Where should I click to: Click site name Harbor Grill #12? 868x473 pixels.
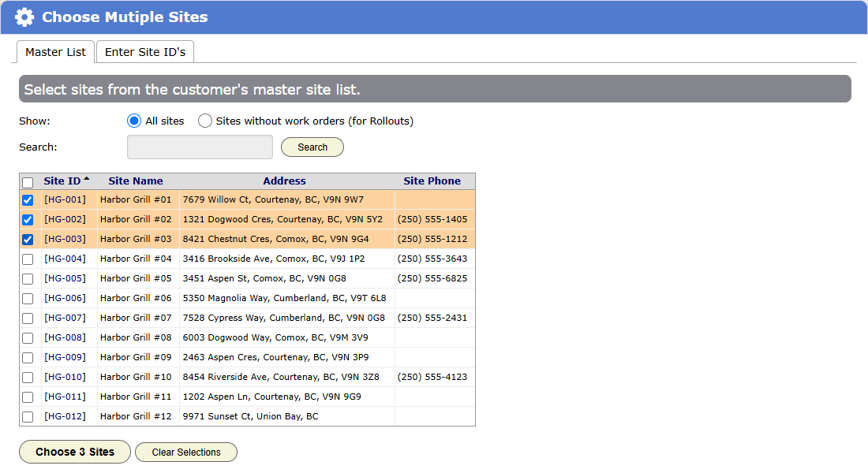click(x=136, y=416)
